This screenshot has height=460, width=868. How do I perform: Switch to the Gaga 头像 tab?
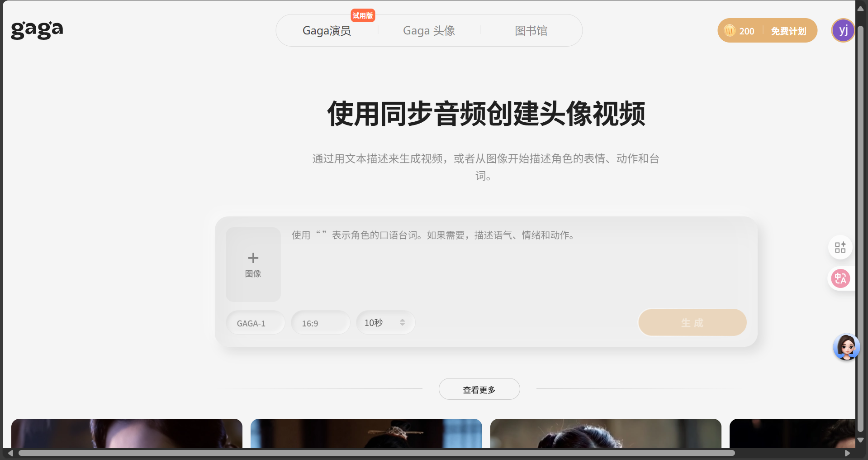(429, 31)
